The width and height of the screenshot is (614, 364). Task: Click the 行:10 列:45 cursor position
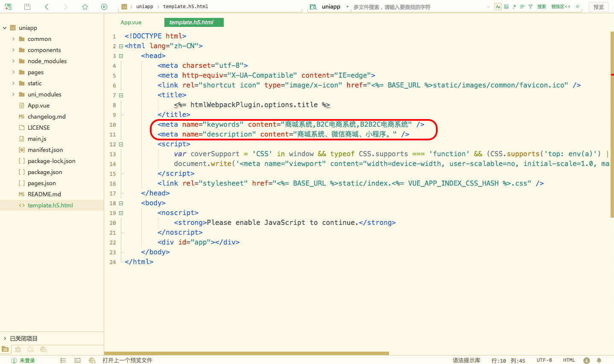point(508,361)
